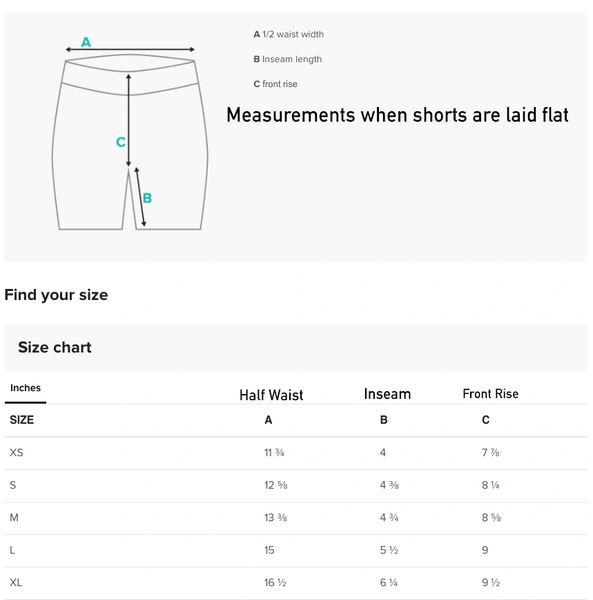Screen dimensions: 593x600
Task: Select the M size row
Action: 296,518
